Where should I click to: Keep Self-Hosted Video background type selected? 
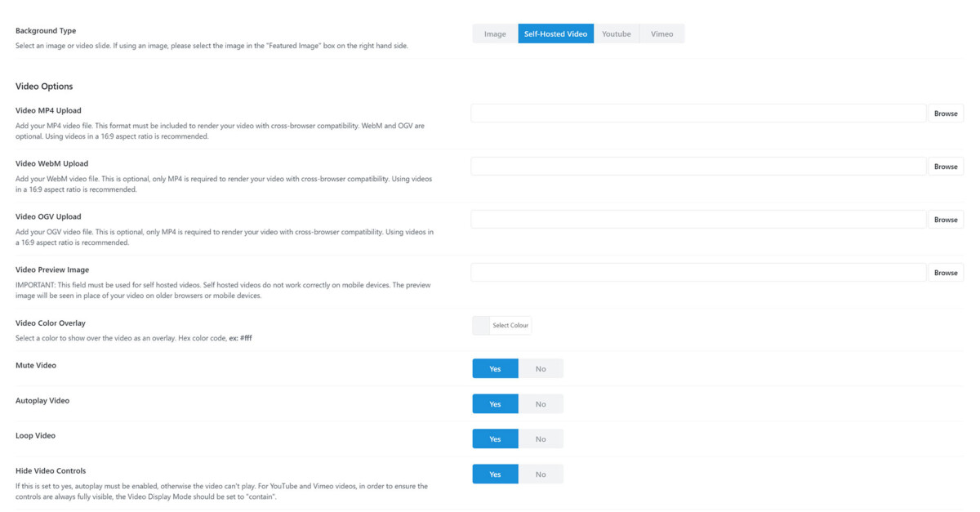(x=555, y=33)
